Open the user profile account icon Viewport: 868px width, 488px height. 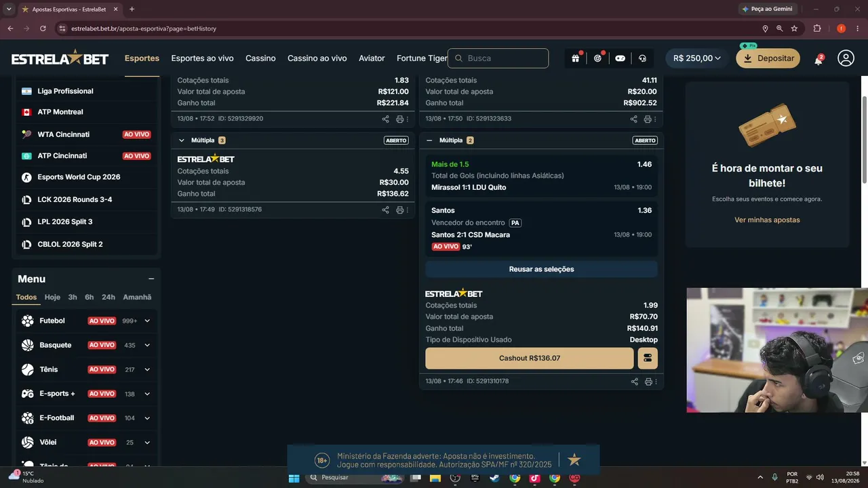pos(846,58)
